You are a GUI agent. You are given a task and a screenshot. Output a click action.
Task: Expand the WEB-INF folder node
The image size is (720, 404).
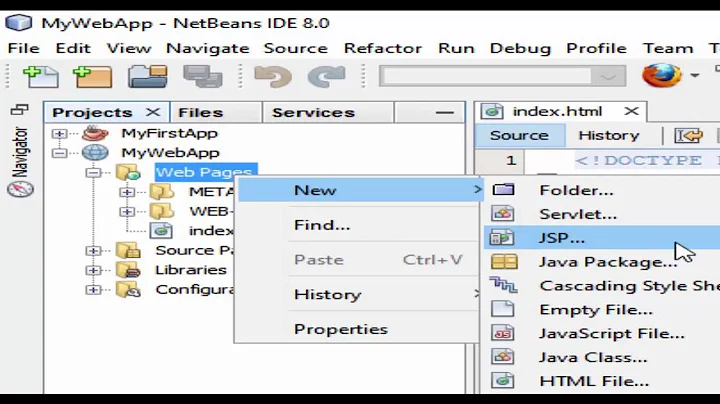point(127,212)
